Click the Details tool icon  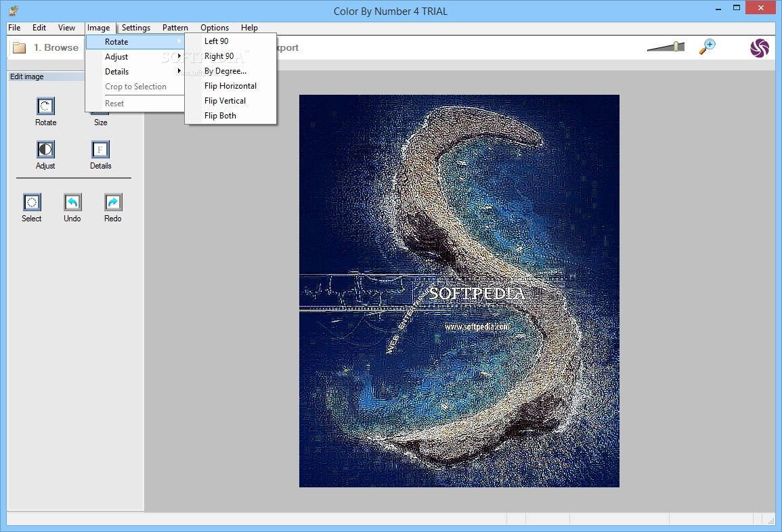tap(100, 150)
